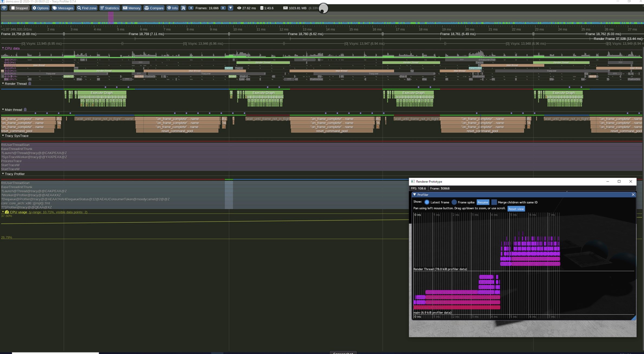
Task: Open the Options settings panel
Action: [x=41, y=8]
